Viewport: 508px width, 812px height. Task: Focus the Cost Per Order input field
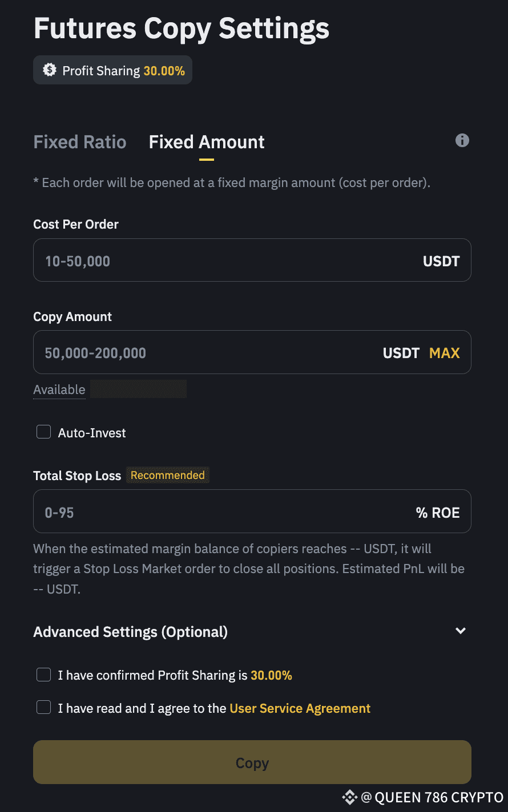click(x=228, y=261)
